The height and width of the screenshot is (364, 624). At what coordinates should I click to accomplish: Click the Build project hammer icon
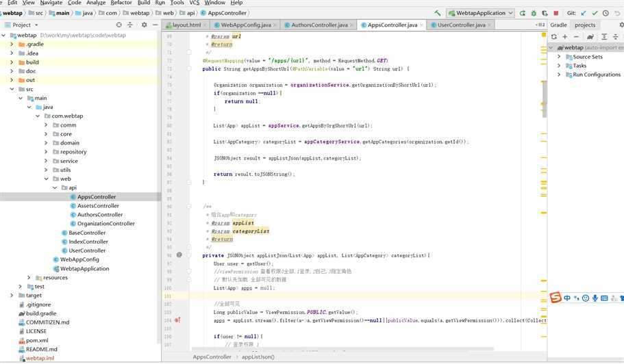click(x=438, y=13)
